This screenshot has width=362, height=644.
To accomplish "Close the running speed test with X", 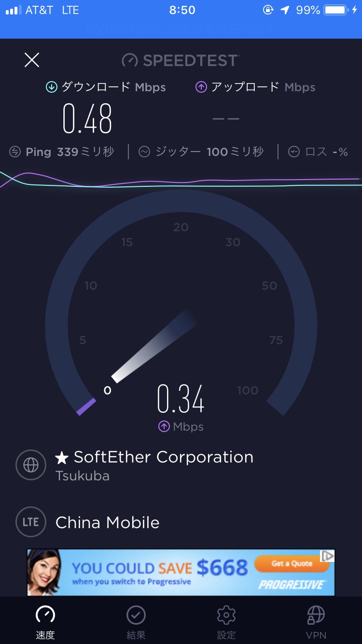I will 32,60.
